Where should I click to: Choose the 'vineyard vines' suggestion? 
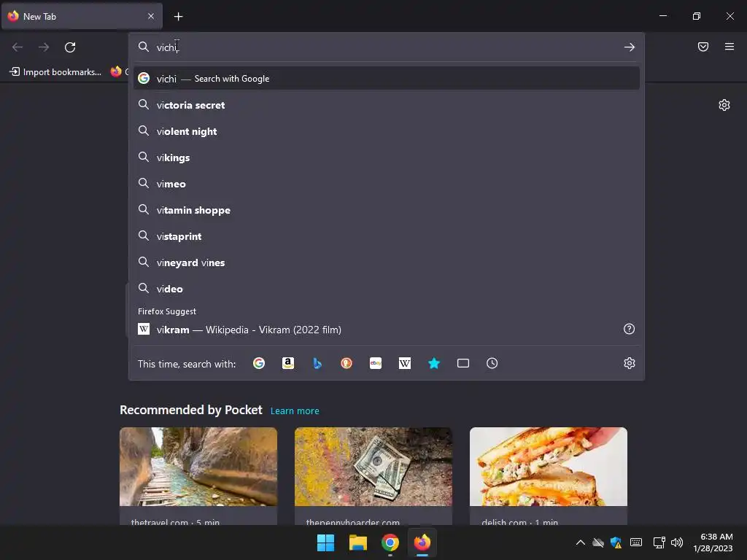387,262
